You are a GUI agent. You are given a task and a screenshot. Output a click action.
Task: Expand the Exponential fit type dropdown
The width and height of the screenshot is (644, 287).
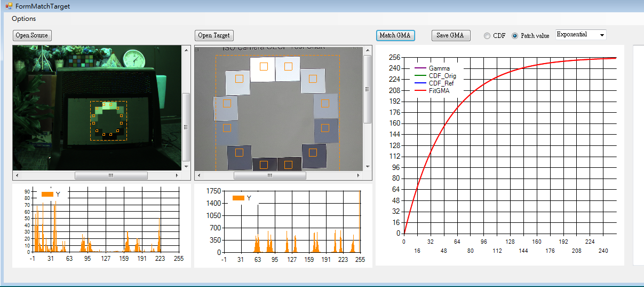click(x=602, y=35)
